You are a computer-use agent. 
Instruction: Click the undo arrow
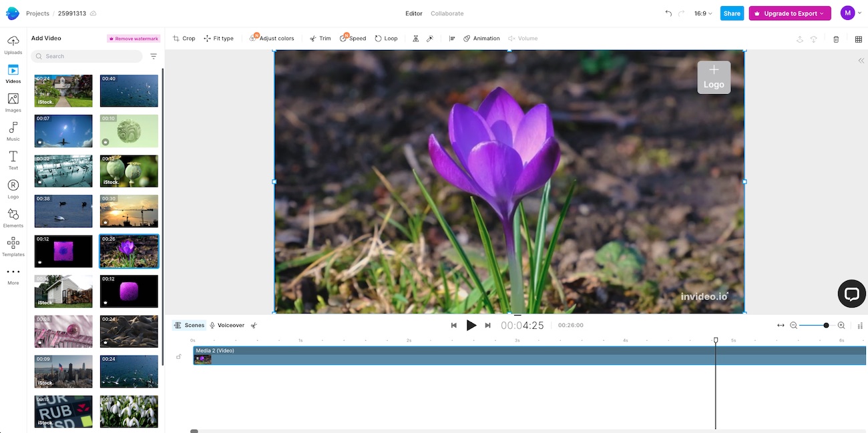[x=668, y=13]
